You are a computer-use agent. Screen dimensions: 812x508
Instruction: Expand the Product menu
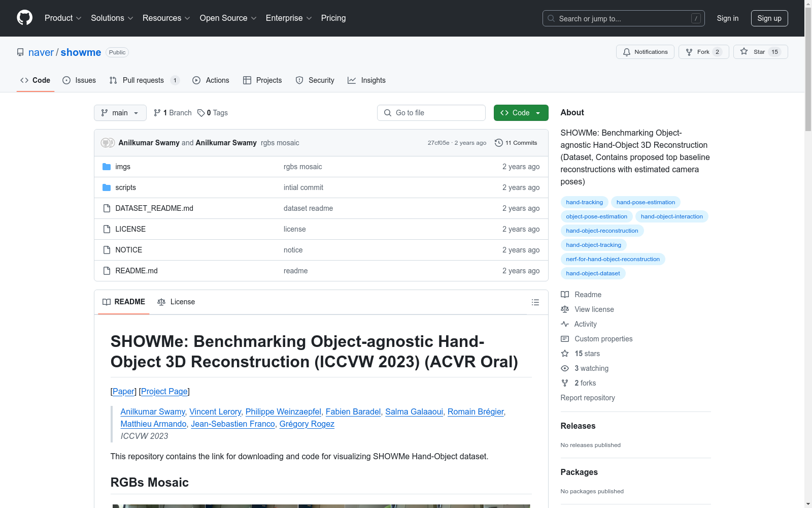tap(63, 18)
